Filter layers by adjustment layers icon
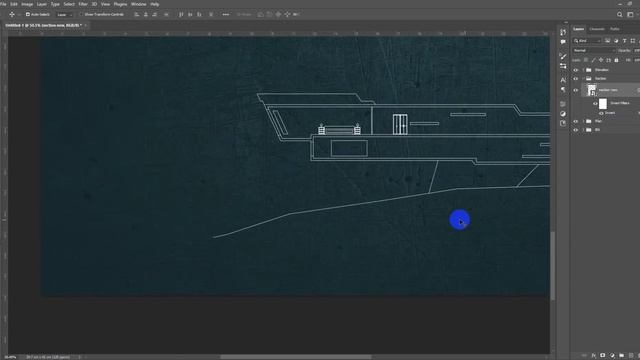 pos(616,41)
